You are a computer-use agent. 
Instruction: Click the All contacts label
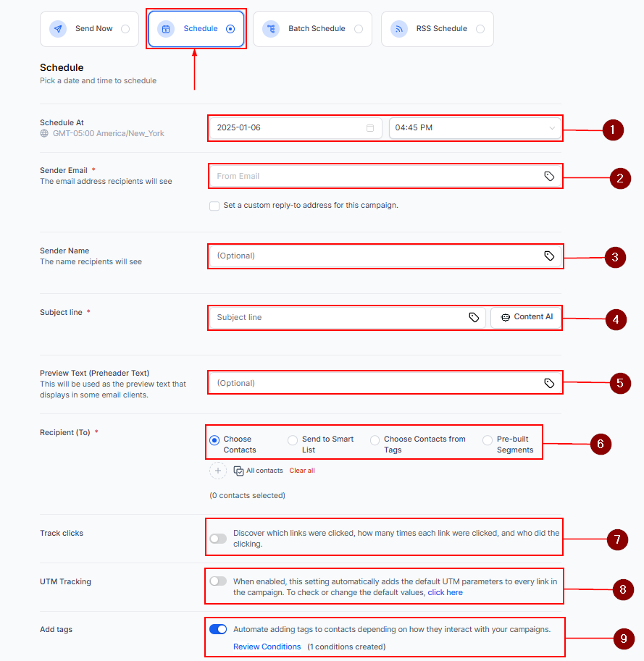[264, 471]
